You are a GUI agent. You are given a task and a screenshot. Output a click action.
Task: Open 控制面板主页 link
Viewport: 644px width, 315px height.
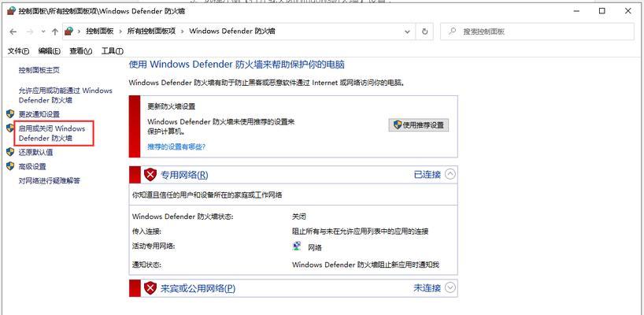(39, 70)
